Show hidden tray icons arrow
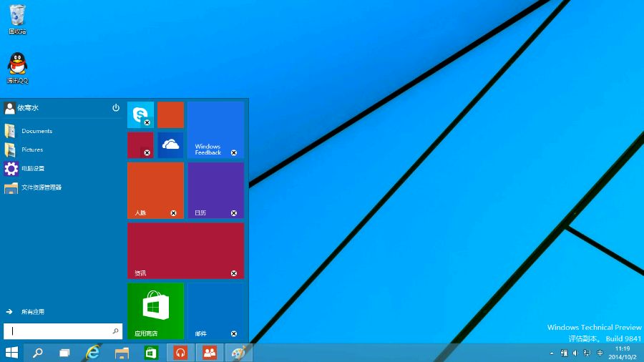The height and width of the screenshot is (362, 644). (x=552, y=353)
